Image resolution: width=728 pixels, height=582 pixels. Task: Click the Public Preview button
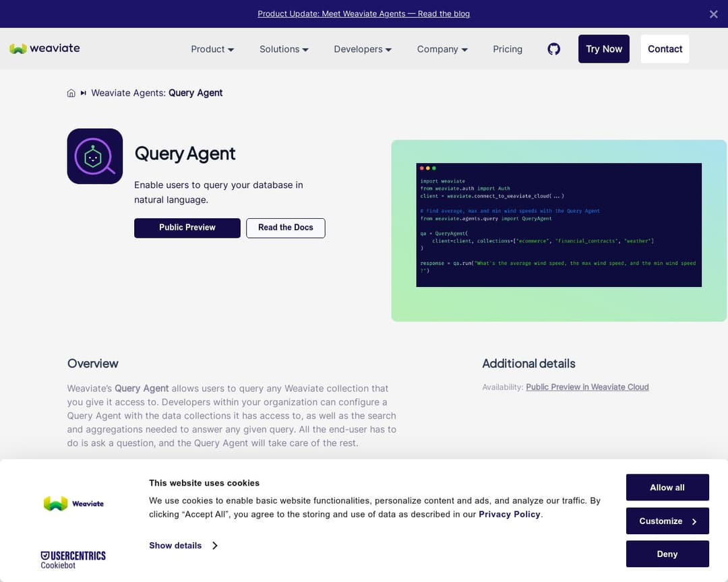[x=187, y=228]
